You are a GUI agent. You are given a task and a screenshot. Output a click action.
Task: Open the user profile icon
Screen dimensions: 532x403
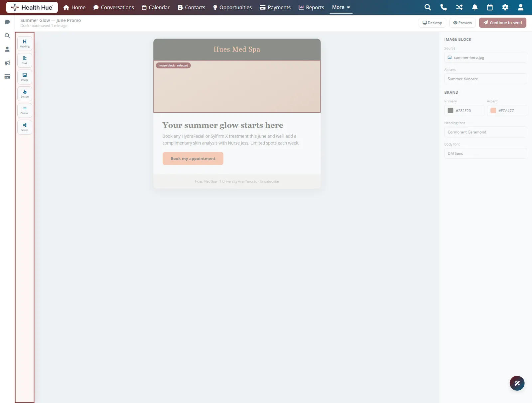[521, 7]
